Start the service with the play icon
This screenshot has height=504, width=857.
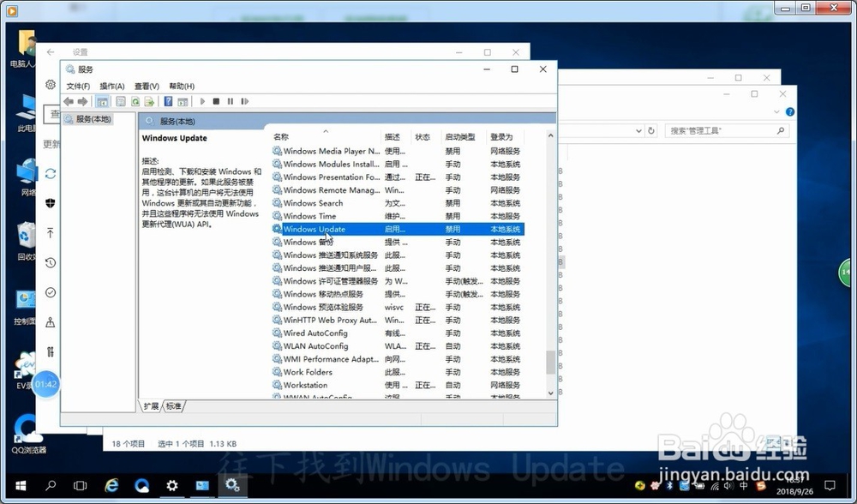click(202, 102)
